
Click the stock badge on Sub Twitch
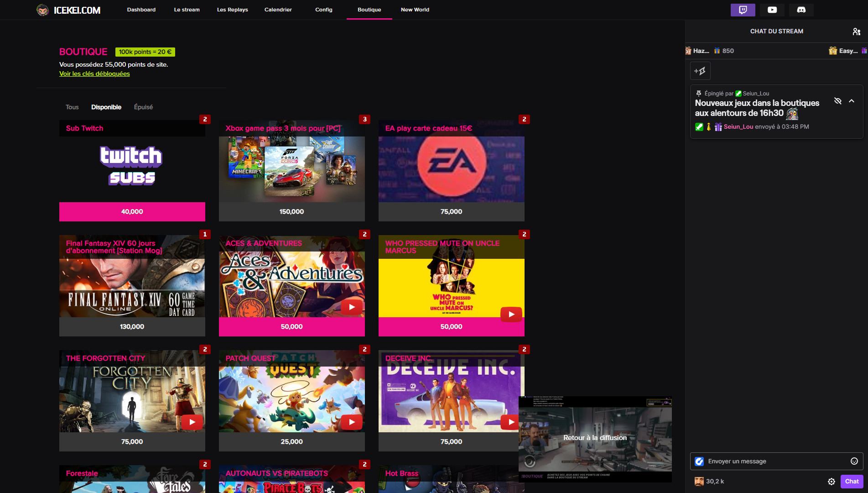[x=205, y=119]
